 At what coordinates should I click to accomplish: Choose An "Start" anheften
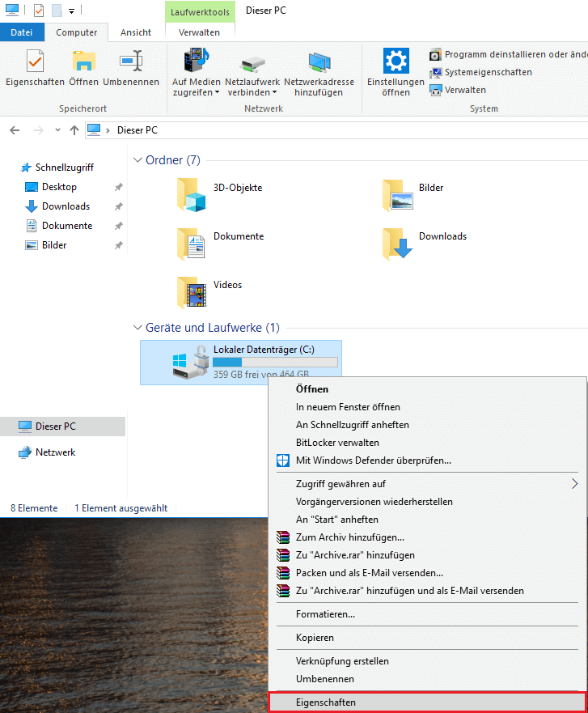coord(427,520)
